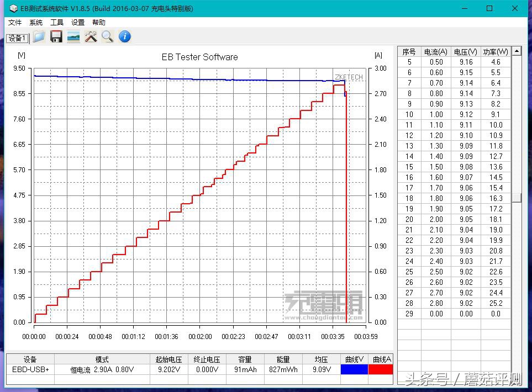
Task: Click the blue 曲线V color swatch
Action: pyautogui.click(x=354, y=369)
